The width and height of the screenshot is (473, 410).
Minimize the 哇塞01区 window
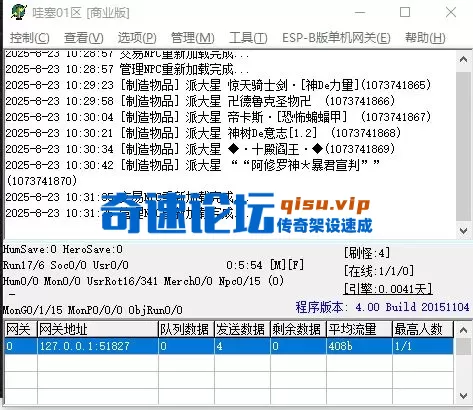(x=360, y=12)
